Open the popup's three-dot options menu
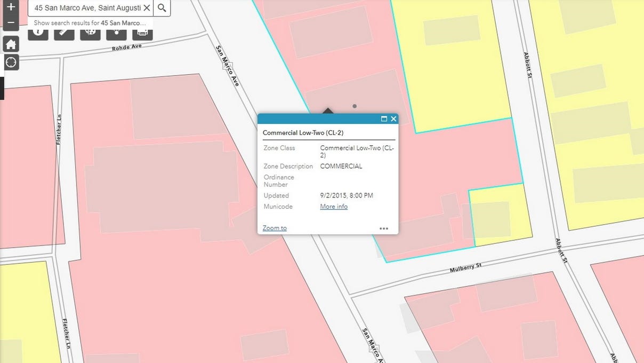644x363 pixels. [384, 228]
